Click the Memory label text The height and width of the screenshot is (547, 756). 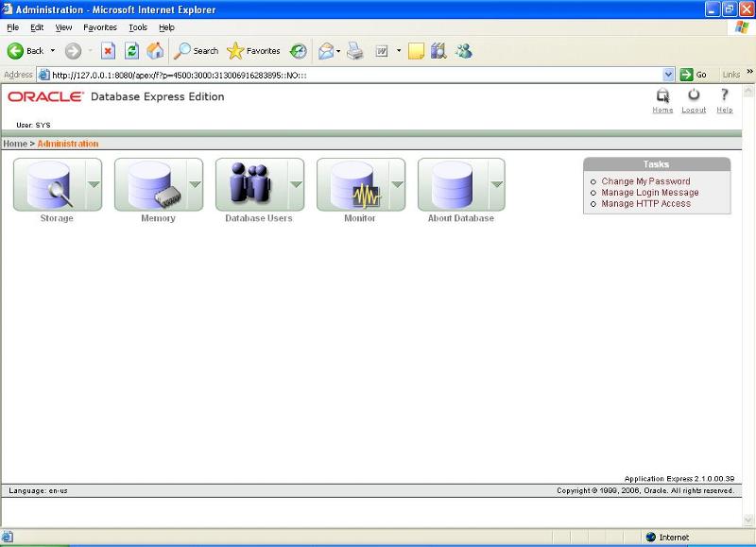[x=158, y=218]
